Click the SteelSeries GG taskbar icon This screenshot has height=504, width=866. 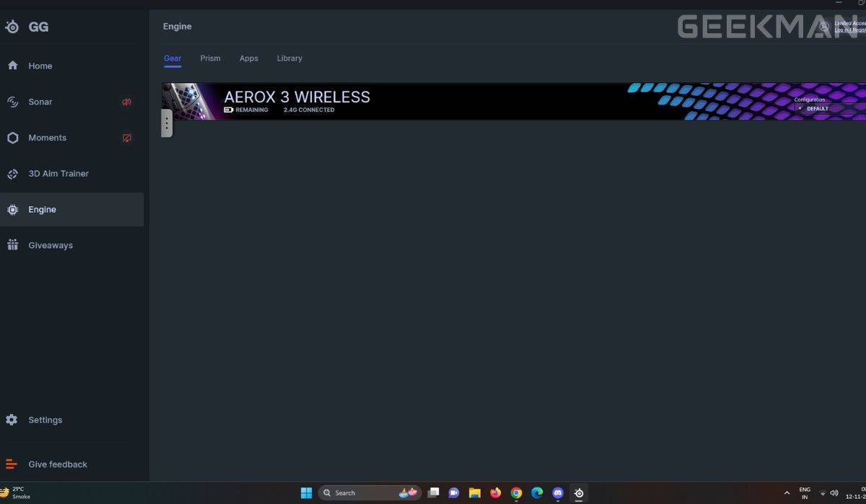[579, 493]
